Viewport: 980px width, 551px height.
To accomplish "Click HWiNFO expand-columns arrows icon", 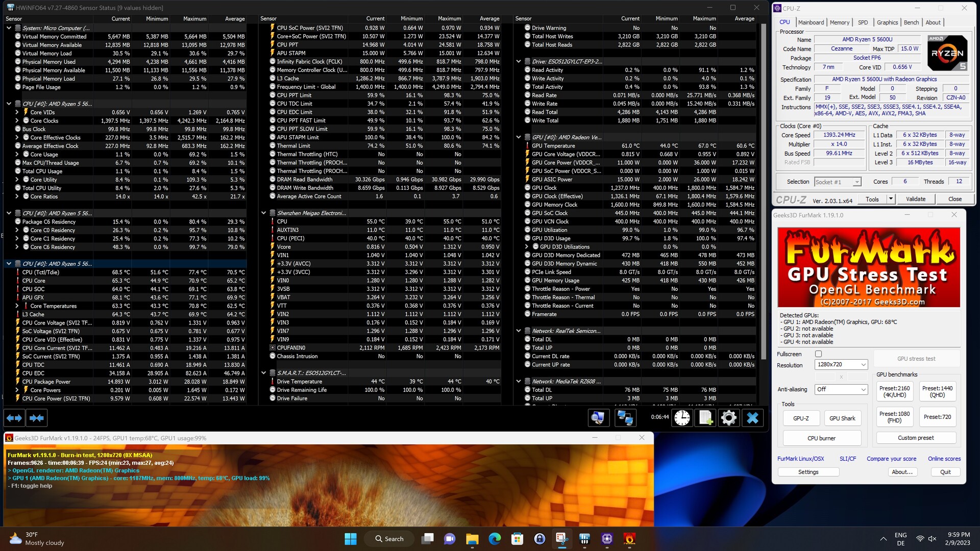I will [x=14, y=418].
